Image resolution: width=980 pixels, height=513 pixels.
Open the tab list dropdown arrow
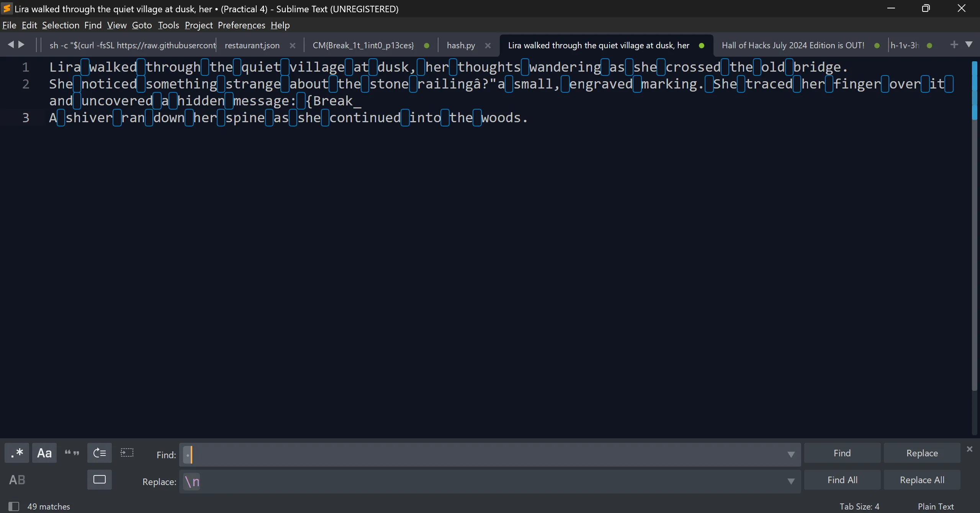(969, 44)
